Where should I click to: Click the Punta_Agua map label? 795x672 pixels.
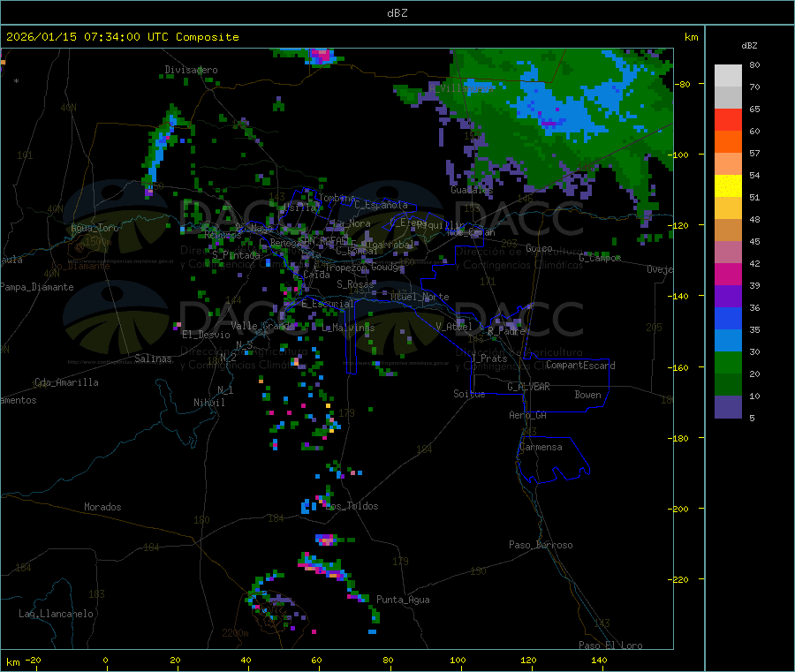point(403,600)
